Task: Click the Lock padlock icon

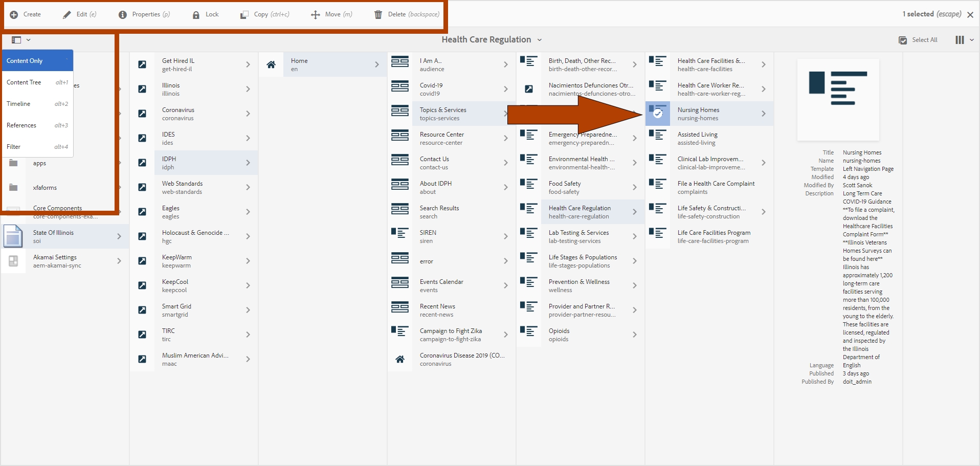Action: coord(196,14)
